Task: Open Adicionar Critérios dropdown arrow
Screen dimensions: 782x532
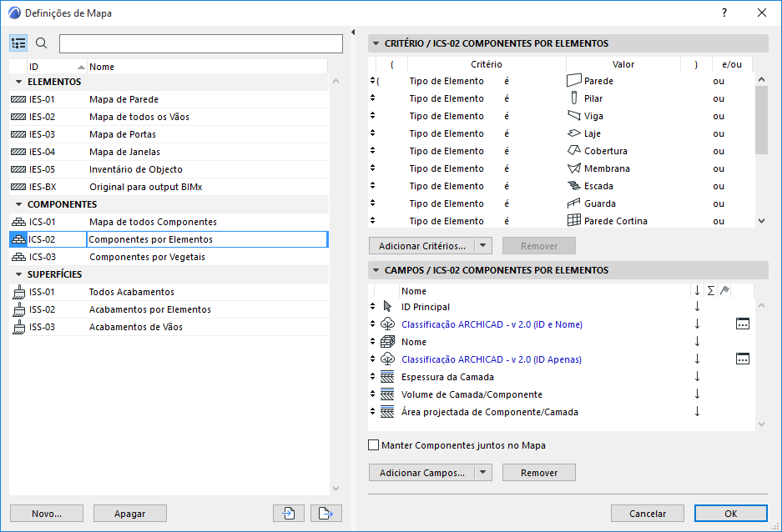Action: 485,246
